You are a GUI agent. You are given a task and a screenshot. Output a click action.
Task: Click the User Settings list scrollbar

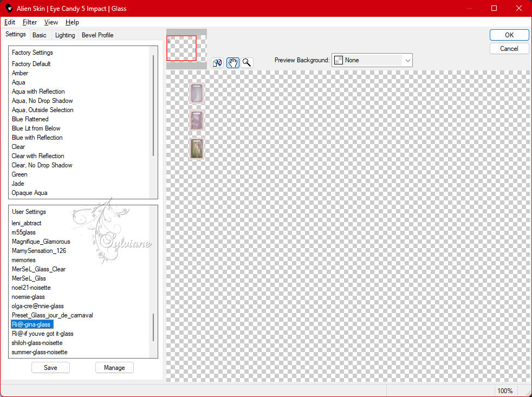pos(153,327)
